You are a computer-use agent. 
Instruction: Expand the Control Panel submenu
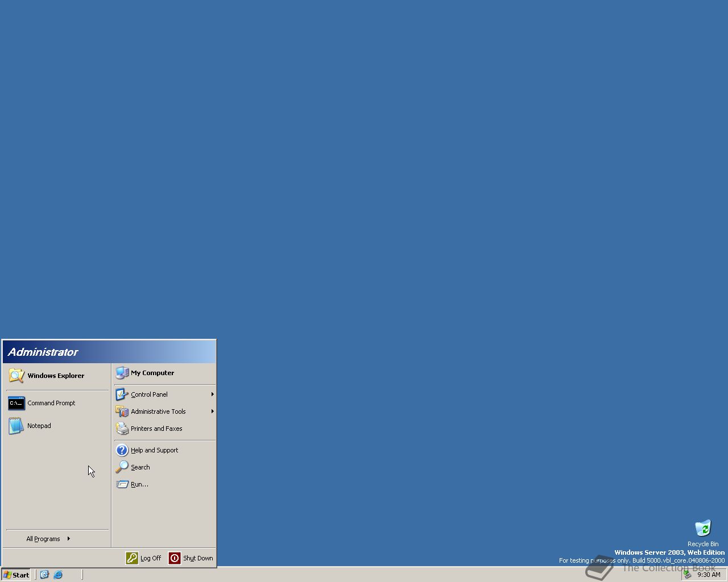click(x=164, y=394)
